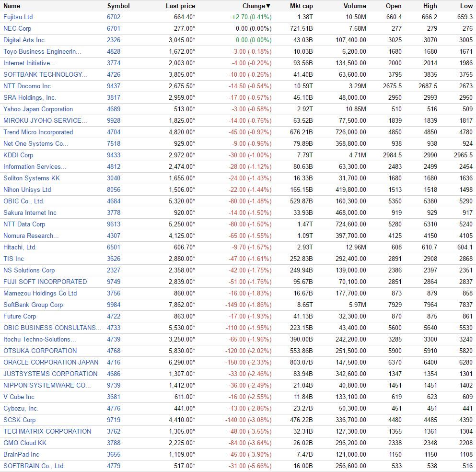Sort by the Open column header

pyautogui.click(x=394, y=6)
